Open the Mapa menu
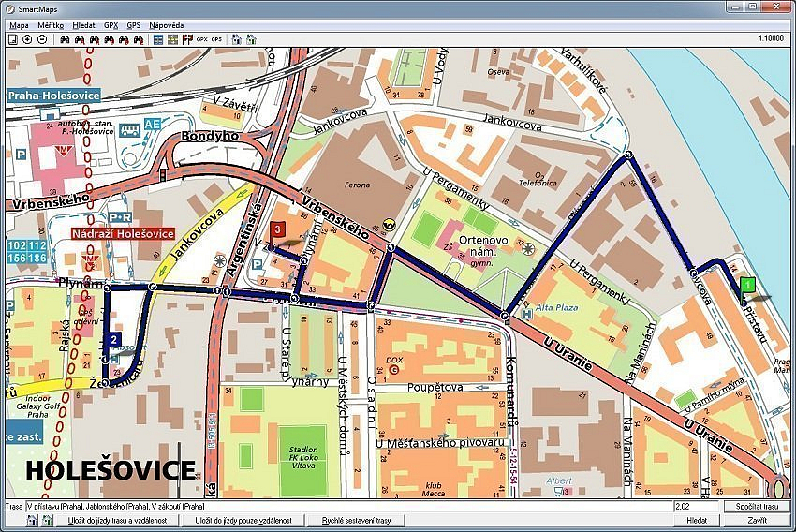Image resolution: width=796 pixels, height=532 pixels. [19, 25]
